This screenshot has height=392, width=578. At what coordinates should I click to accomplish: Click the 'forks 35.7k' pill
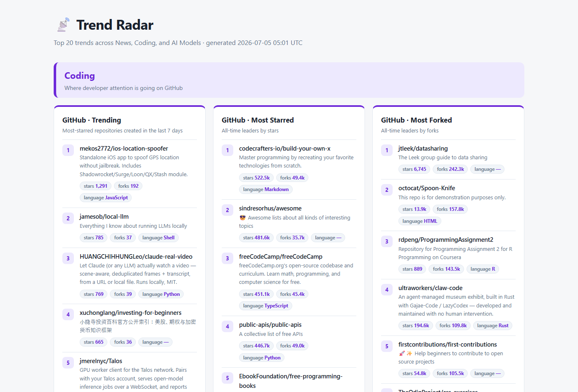coord(292,238)
